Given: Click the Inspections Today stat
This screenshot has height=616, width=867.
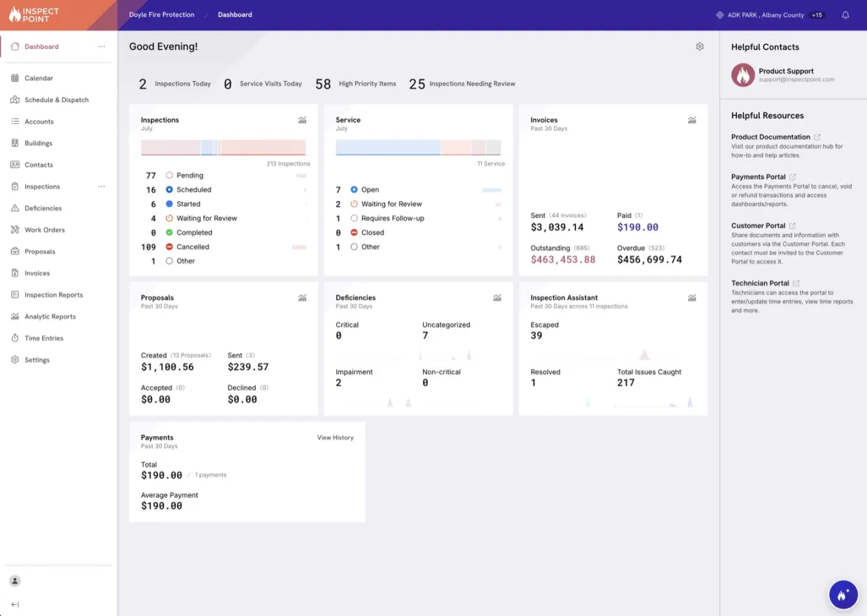Looking at the screenshot, I should (x=175, y=84).
